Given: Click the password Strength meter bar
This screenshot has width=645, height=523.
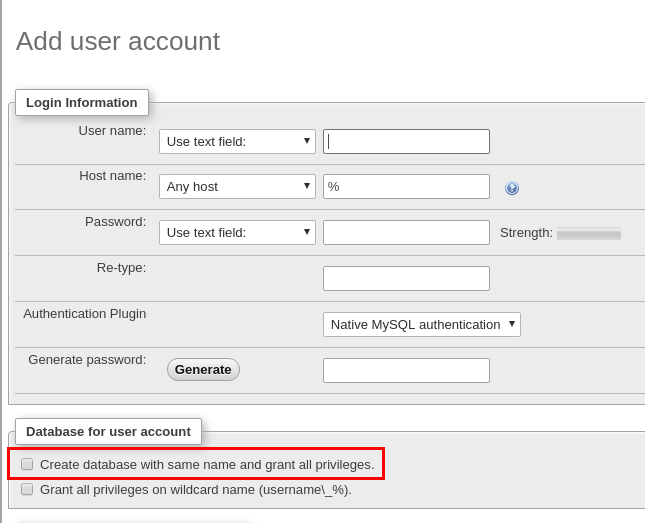Looking at the screenshot, I should 588,233.
